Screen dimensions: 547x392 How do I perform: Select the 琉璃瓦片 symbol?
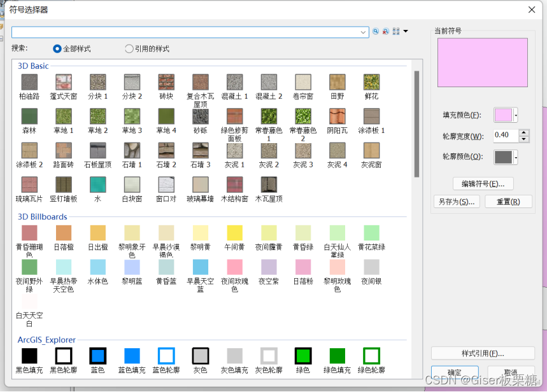coord(29,185)
